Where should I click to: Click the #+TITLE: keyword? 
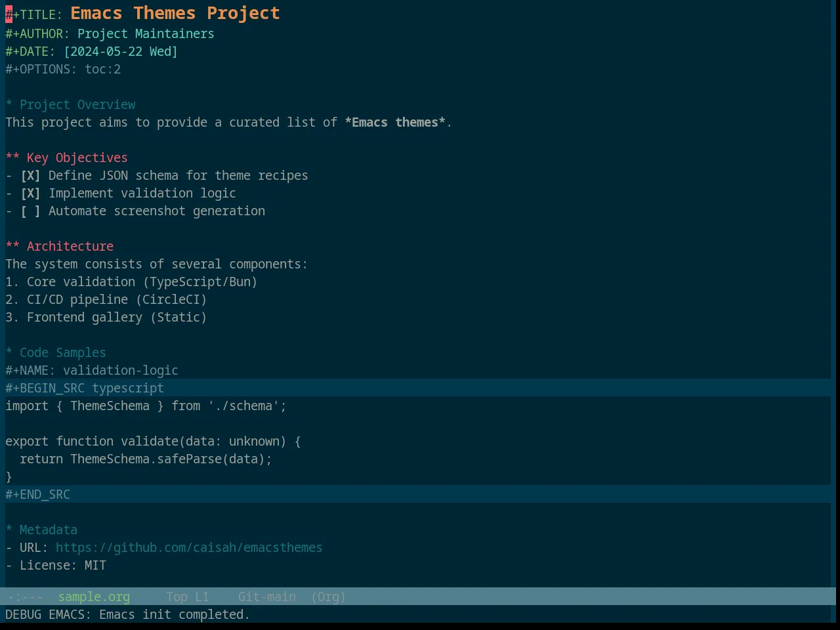point(34,15)
